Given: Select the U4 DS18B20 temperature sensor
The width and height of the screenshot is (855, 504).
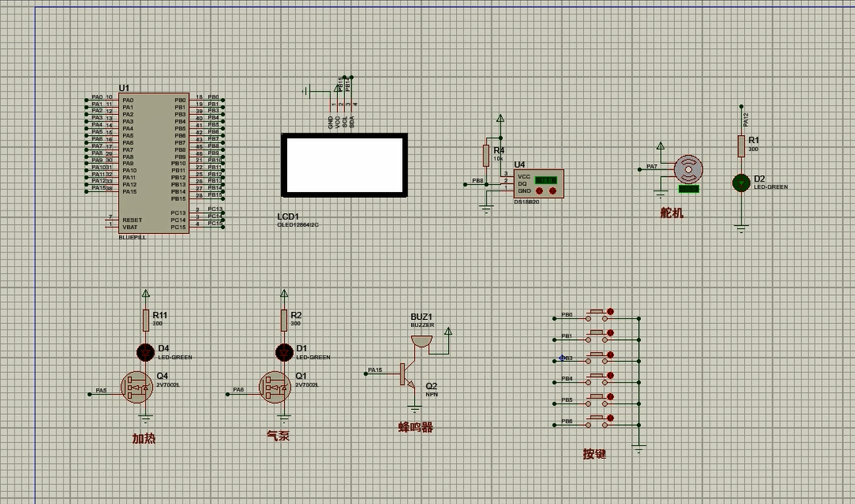Looking at the screenshot, I should (x=538, y=184).
